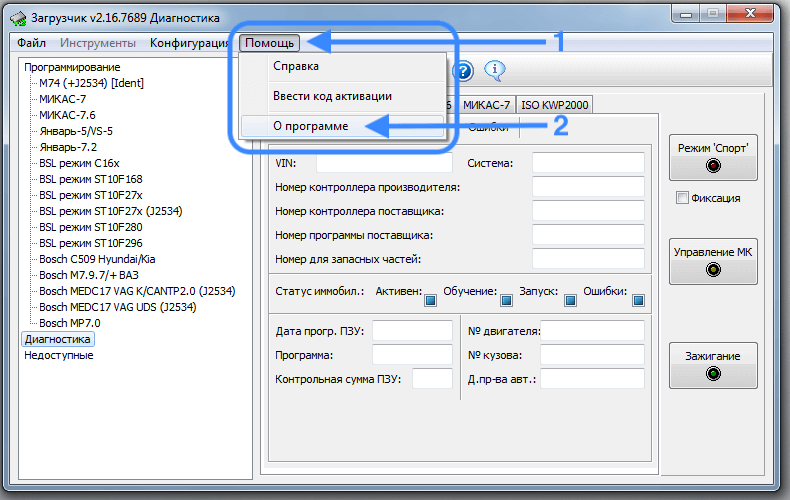Select the Диагностика tree node
The image size is (790, 500).
tap(57, 339)
